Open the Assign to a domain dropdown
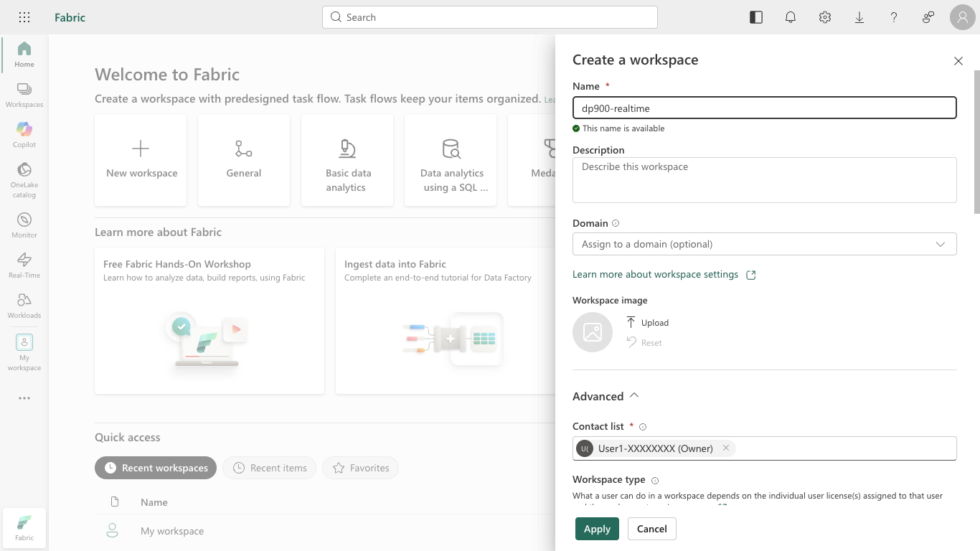The height and width of the screenshot is (551, 980). pos(765,244)
